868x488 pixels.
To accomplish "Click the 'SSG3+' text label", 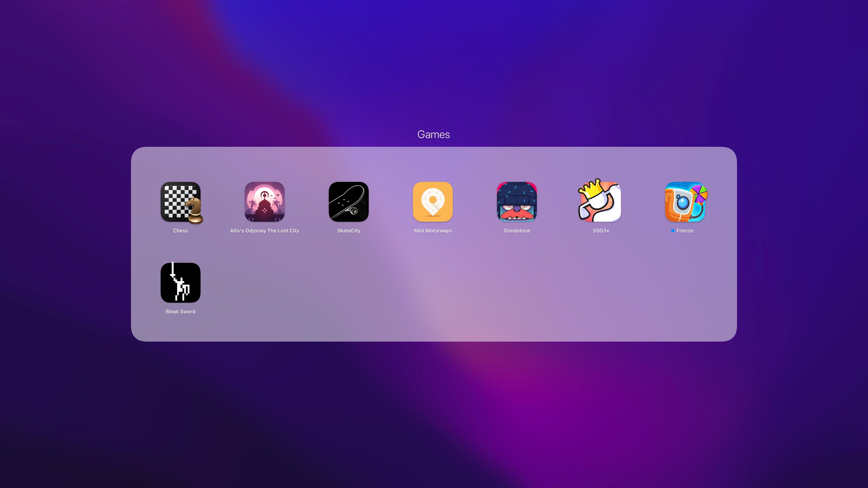I will point(601,231).
